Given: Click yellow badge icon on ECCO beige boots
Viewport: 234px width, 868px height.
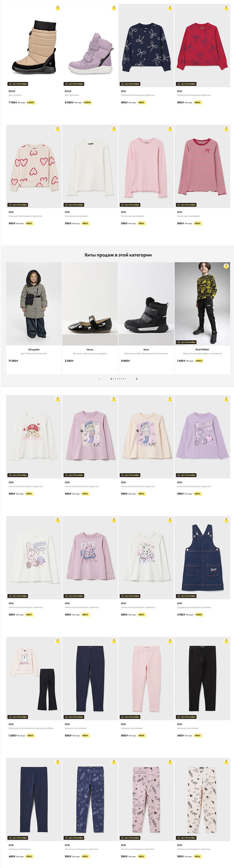Looking at the screenshot, I should click(58, 8).
